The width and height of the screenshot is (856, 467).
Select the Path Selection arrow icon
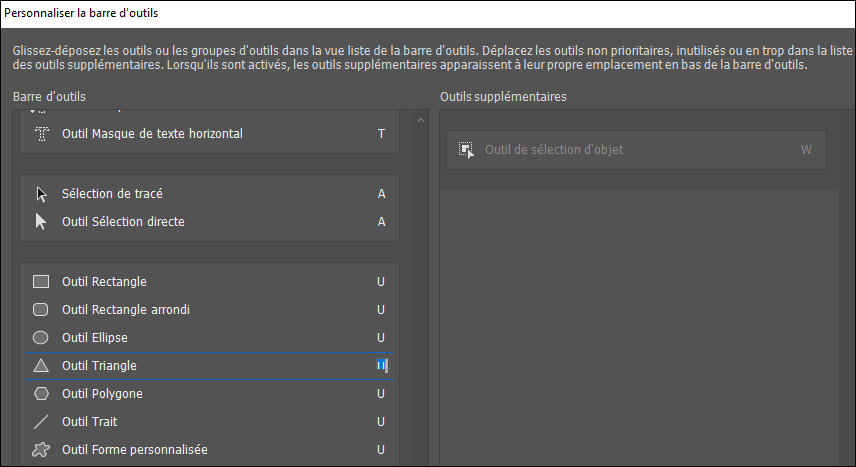pos(41,194)
